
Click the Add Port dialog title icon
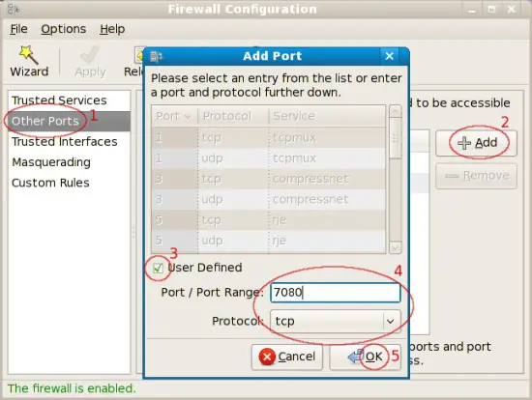[156, 56]
